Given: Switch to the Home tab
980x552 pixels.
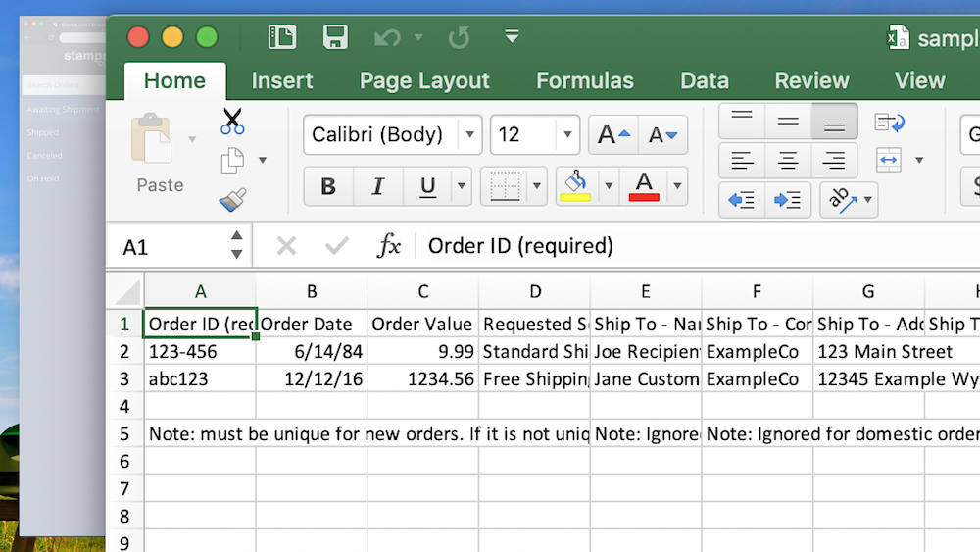Looking at the screenshot, I should pyautogui.click(x=174, y=80).
